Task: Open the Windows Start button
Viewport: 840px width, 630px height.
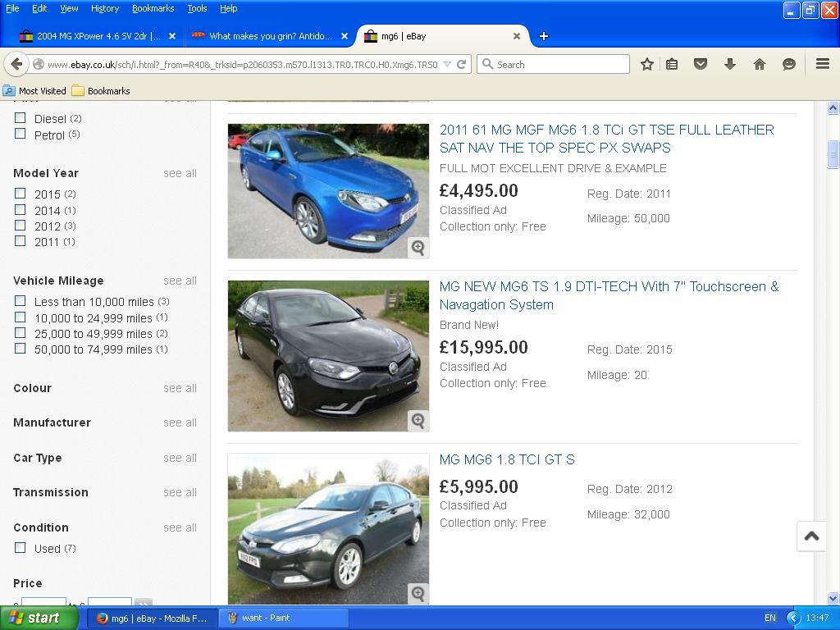Action: tap(39, 618)
